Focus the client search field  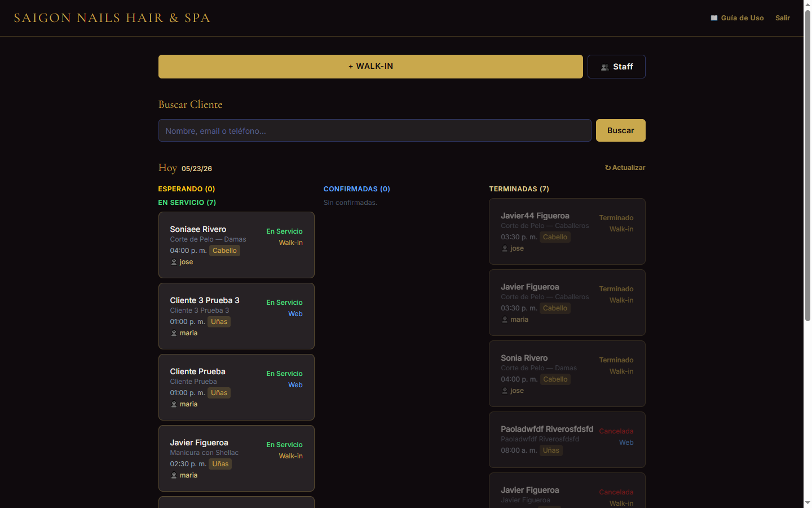(x=375, y=130)
